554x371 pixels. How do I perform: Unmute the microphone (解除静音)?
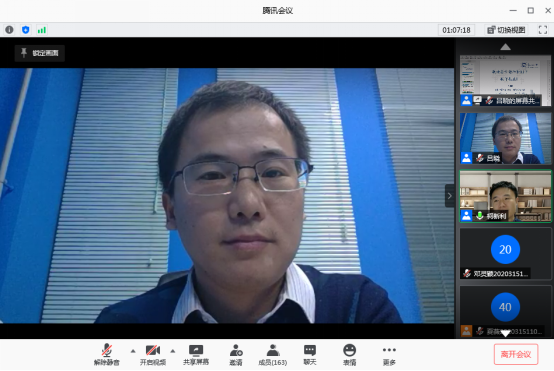107,355
